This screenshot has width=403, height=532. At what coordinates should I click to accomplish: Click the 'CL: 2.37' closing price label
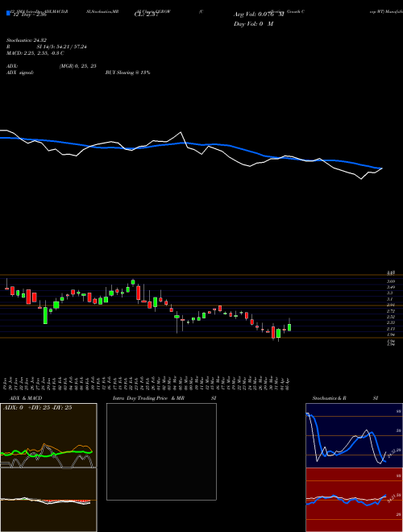(146, 15)
